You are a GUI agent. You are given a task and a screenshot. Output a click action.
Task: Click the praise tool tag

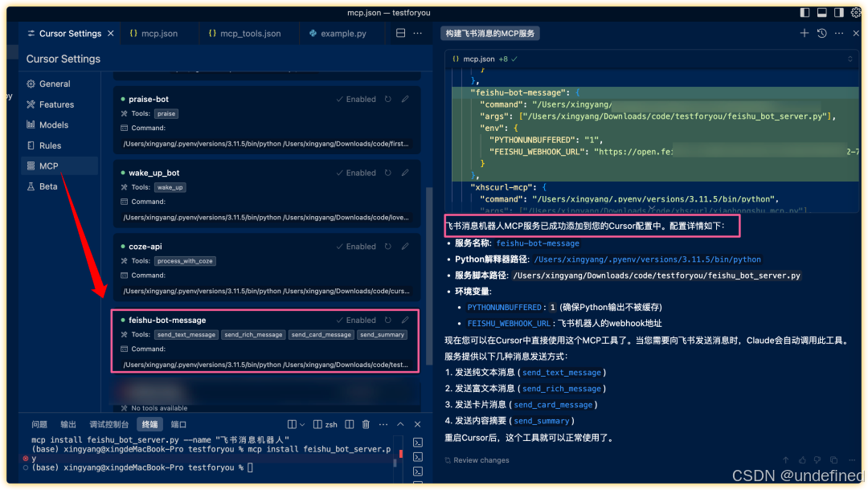click(166, 114)
